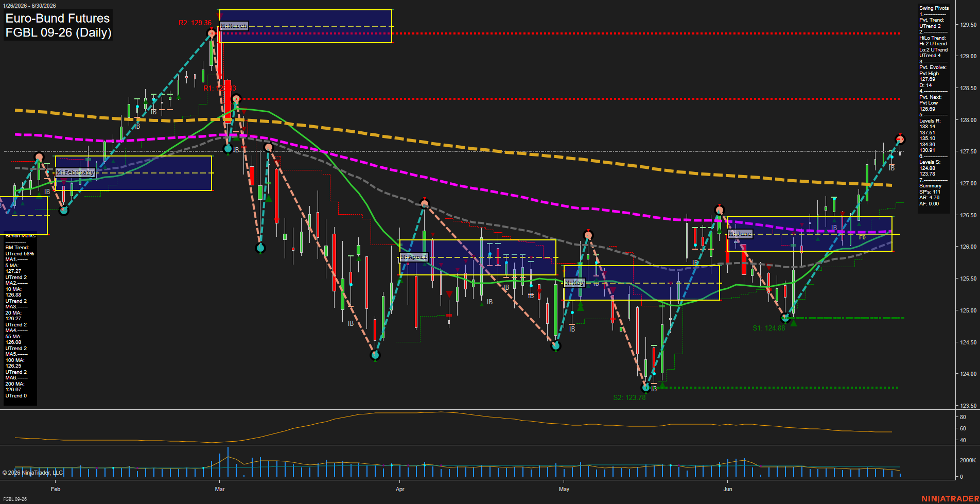Click the early-April pivot high marker near 126.70
The width and height of the screenshot is (980, 504).
(x=425, y=204)
